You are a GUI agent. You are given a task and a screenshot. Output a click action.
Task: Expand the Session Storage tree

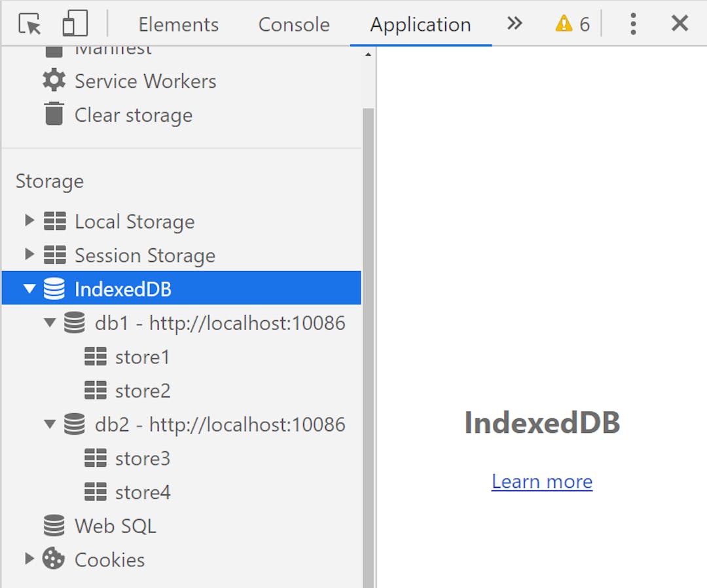tap(29, 255)
